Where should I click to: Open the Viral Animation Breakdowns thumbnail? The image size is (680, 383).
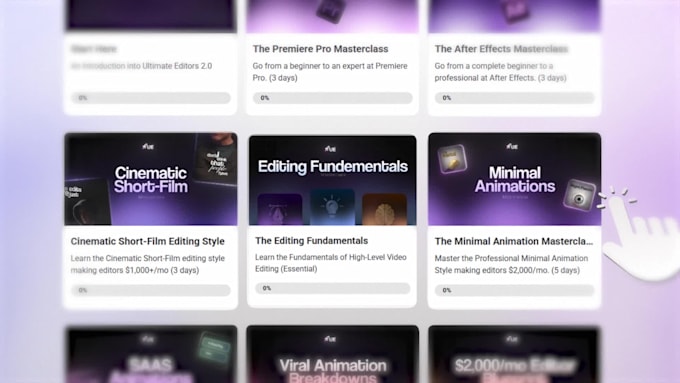333,354
